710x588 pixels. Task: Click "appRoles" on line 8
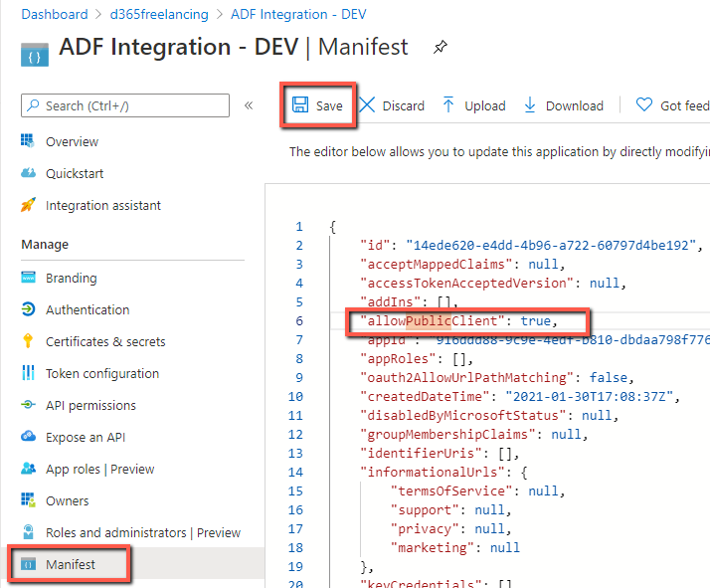[398, 359]
